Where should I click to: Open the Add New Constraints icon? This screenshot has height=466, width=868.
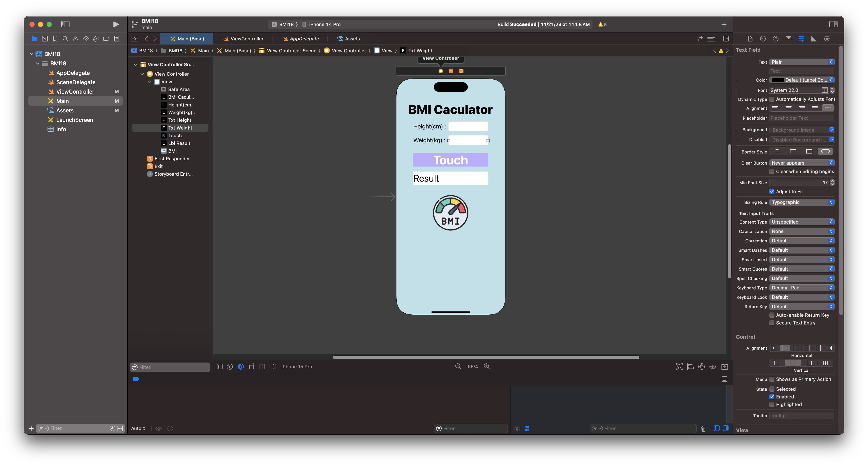pos(702,367)
